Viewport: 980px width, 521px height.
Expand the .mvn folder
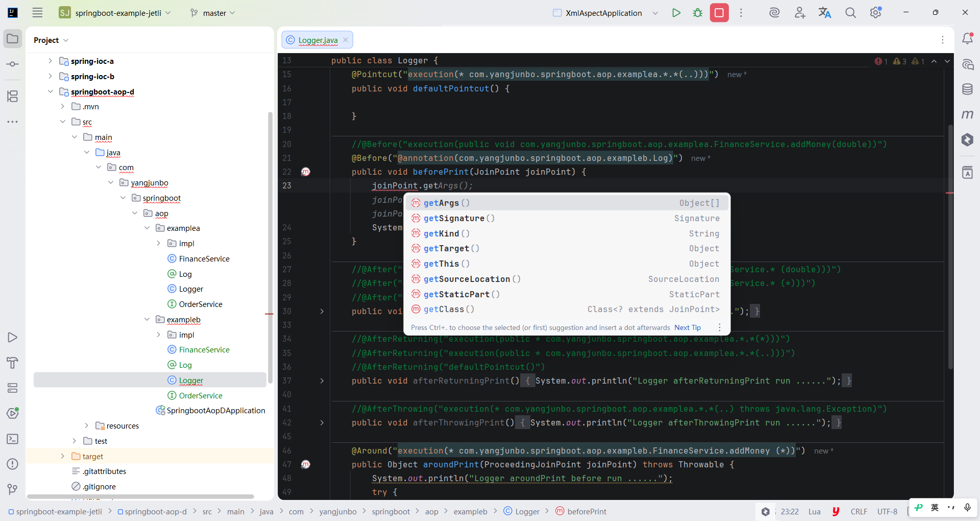coord(62,106)
